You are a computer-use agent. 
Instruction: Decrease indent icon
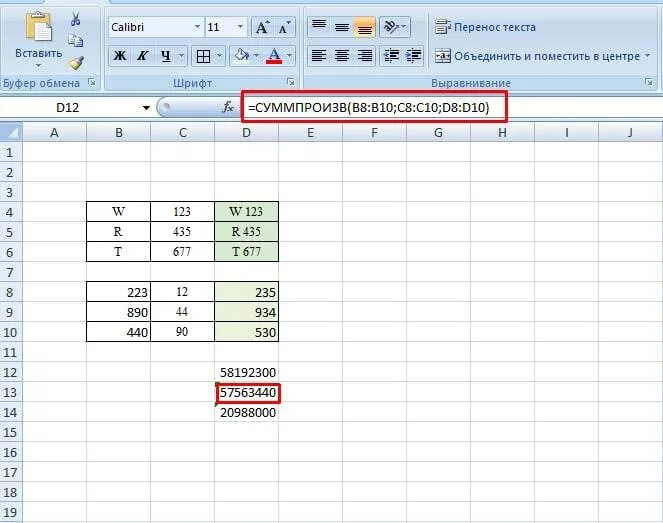coord(391,56)
